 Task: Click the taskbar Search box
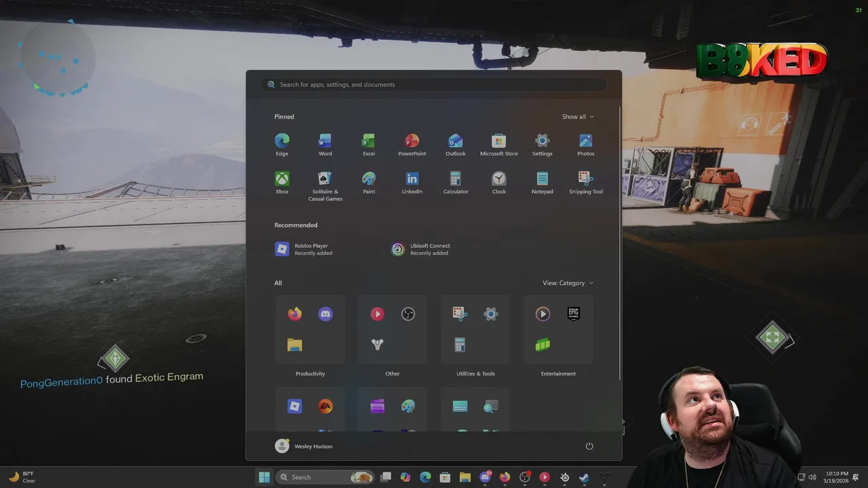pyautogui.click(x=325, y=477)
